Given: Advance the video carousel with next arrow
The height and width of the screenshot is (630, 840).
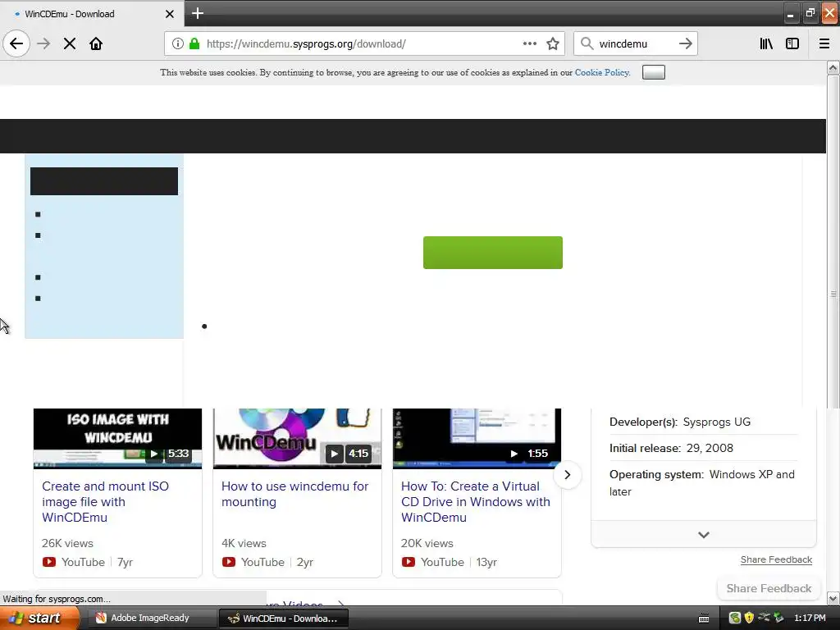Looking at the screenshot, I should coord(568,475).
